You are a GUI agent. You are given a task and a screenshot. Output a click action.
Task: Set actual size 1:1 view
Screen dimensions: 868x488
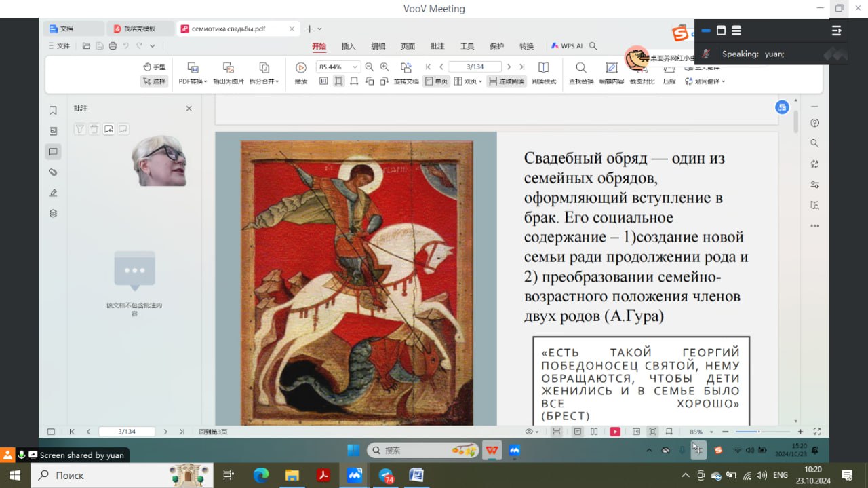tap(323, 81)
